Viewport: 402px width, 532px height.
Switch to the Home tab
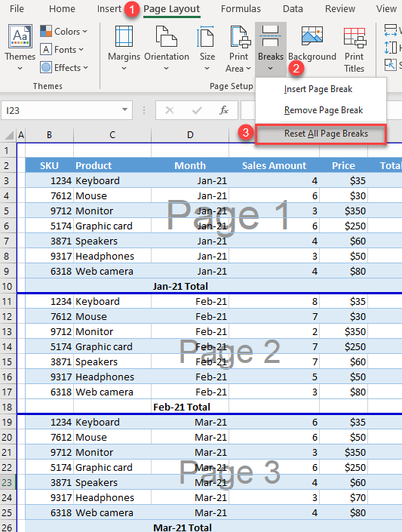(62, 8)
